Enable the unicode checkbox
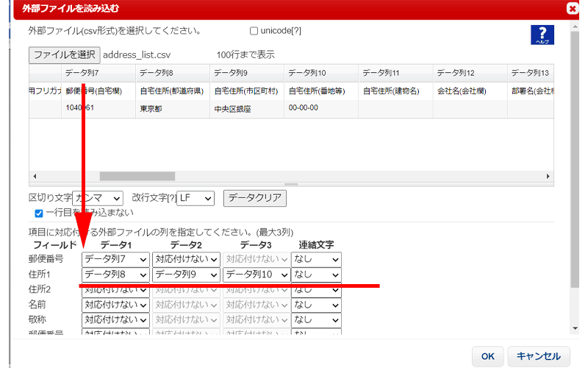Viewport: 588px width, 368px height. (x=254, y=31)
